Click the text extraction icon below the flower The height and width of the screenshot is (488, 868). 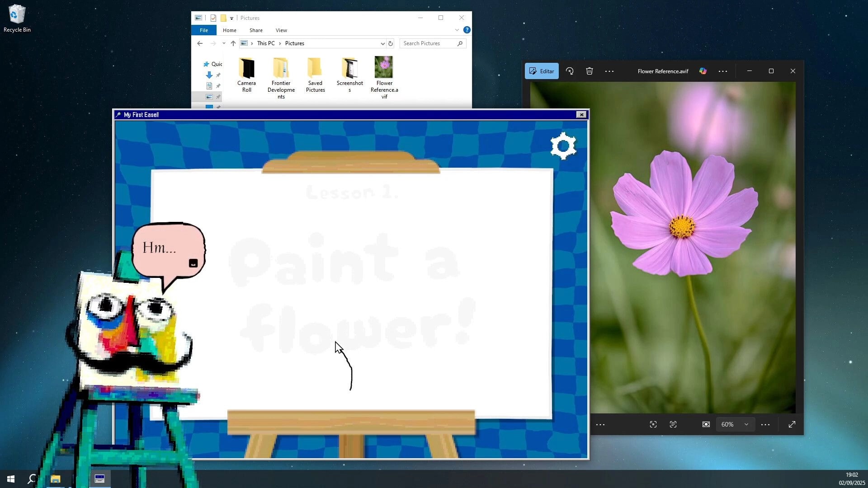point(673,424)
